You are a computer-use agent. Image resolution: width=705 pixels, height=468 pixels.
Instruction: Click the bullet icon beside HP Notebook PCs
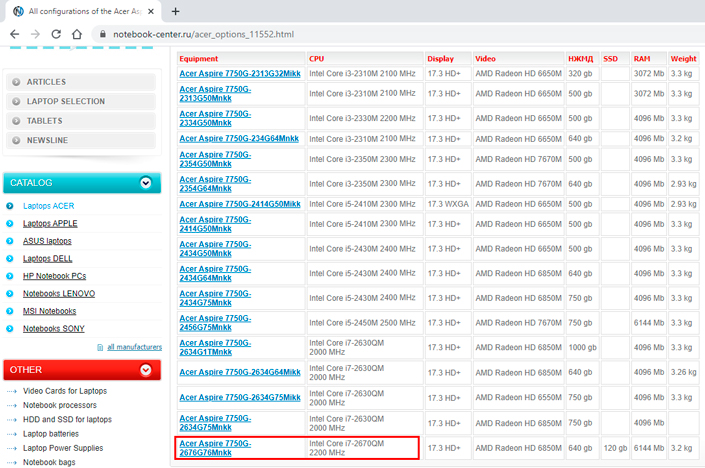point(9,276)
